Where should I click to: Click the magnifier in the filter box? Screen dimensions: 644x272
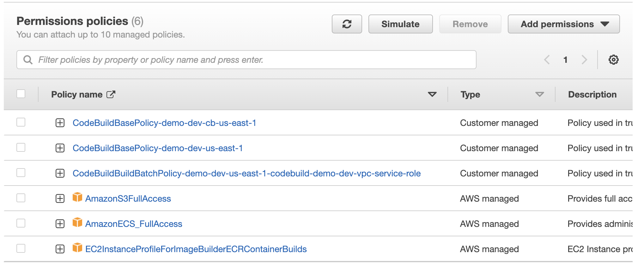[x=28, y=59]
